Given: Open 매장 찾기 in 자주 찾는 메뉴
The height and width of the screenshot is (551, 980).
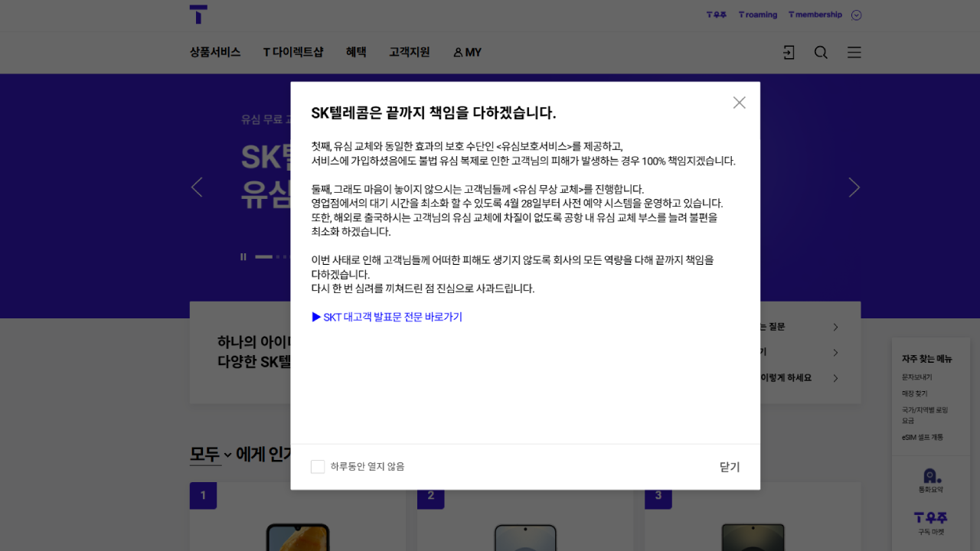Looking at the screenshot, I should point(914,393).
